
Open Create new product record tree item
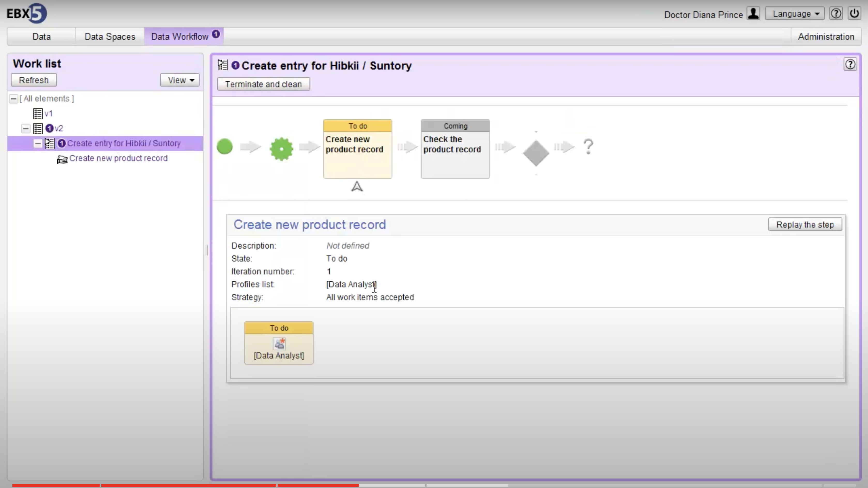[x=118, y=158]
